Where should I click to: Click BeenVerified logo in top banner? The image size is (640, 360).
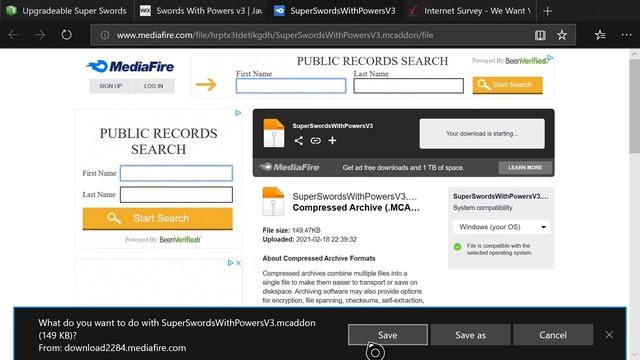tap(526, 61)
